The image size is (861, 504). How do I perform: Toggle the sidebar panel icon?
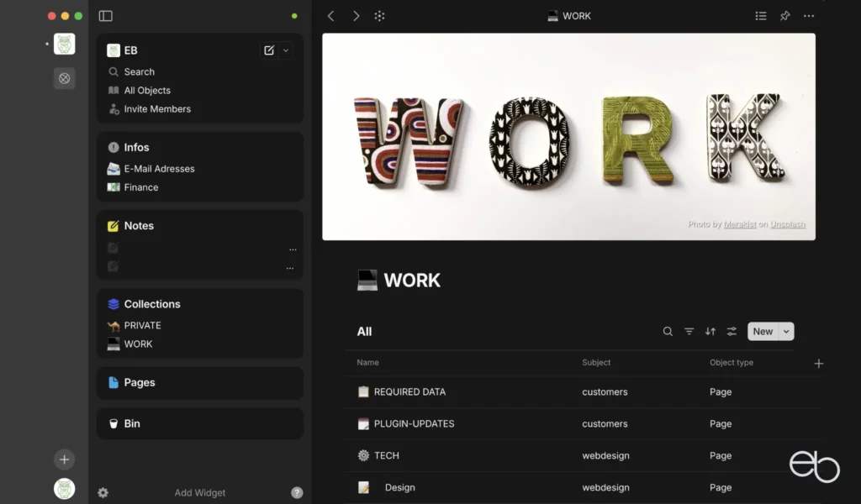point(105,16)
